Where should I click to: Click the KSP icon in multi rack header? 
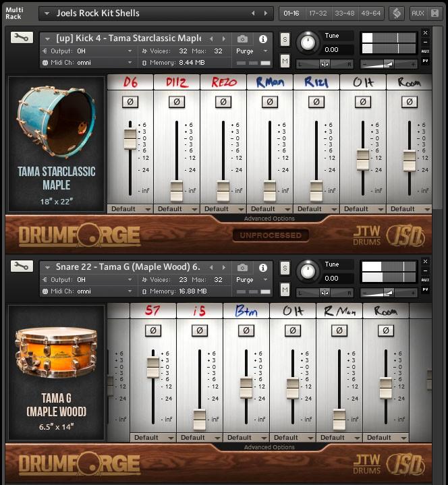pyautogui.click(x=397, y=13)
